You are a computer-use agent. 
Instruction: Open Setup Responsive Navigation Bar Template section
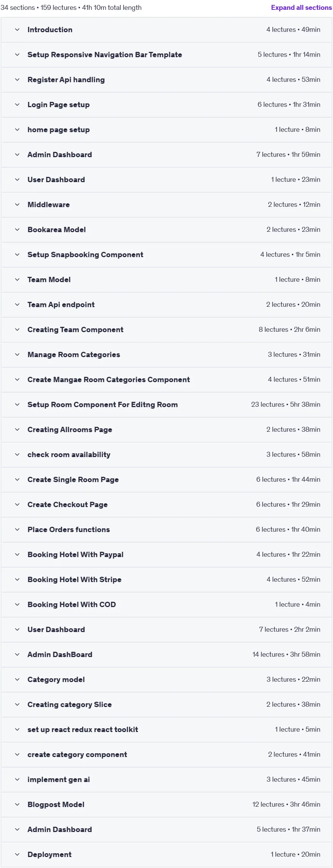point(105,55)
